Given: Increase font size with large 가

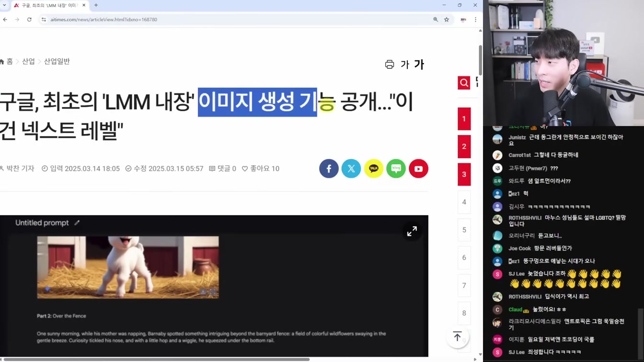Looking at the screenshot, I should pyautogui.click(x=419, y=64).
